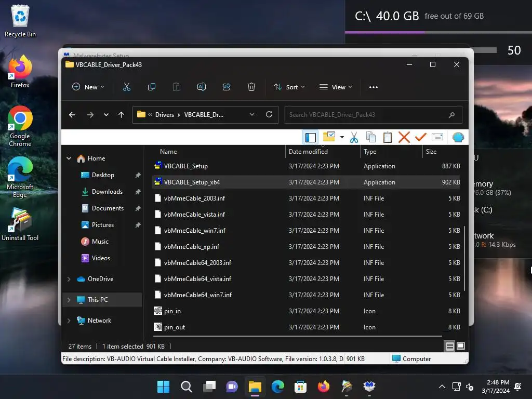Switch to the Large thumbnails view button in the status bar
The height and width of the screenshot is (399, 532).
461,346
